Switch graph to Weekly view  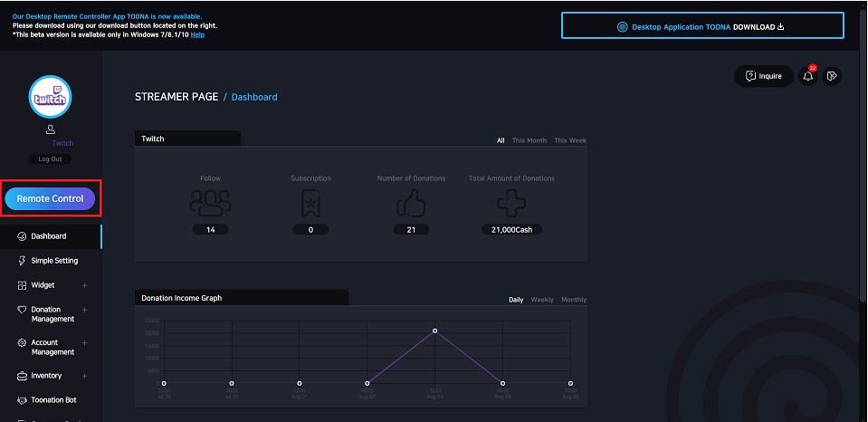click(542, 300)
